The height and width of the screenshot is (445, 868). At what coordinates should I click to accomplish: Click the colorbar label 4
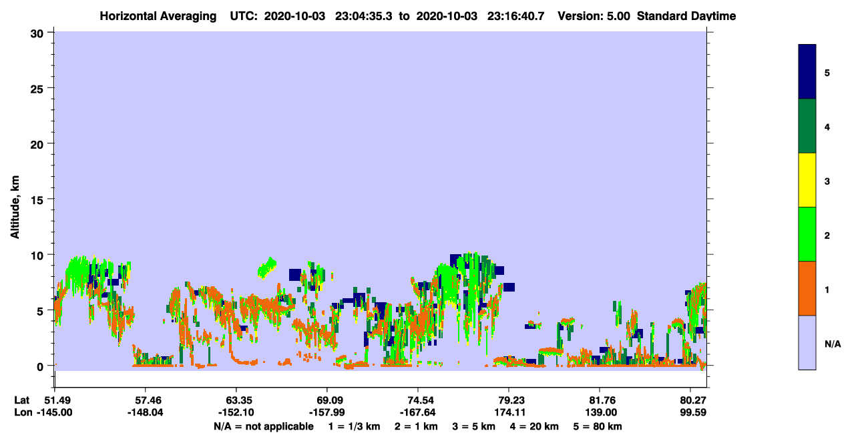point(827,127)
